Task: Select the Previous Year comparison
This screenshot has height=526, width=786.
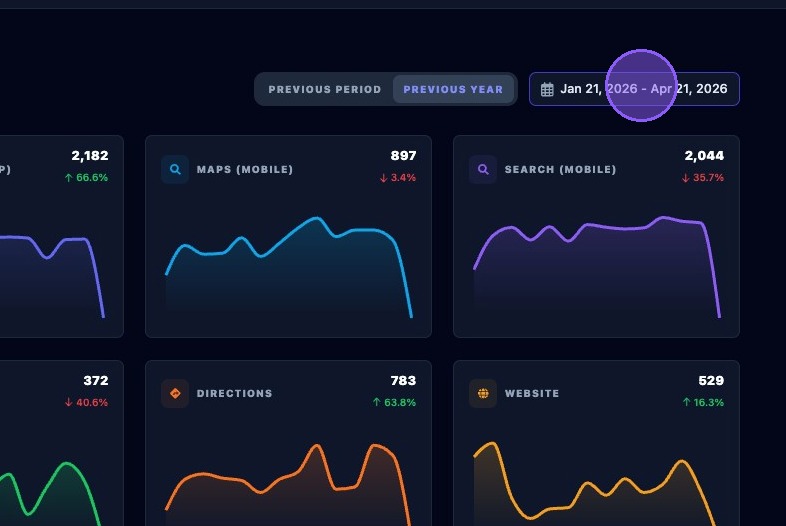Action: 453,89
